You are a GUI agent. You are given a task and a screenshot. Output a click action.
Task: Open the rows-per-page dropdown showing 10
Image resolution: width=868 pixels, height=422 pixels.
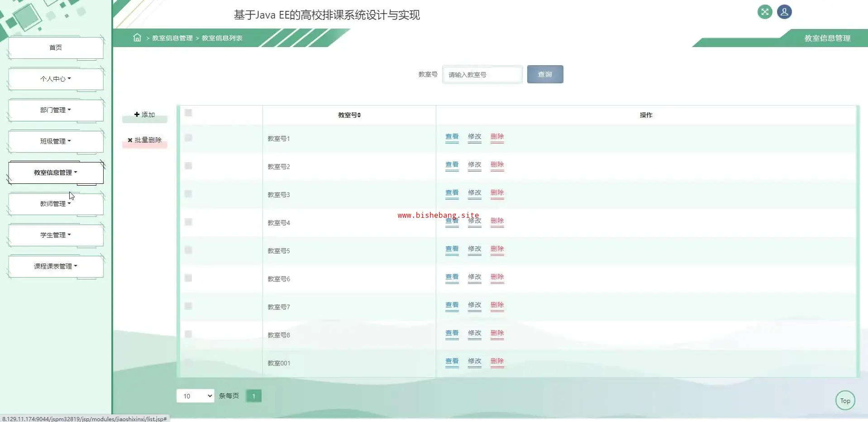pos(195,396)
